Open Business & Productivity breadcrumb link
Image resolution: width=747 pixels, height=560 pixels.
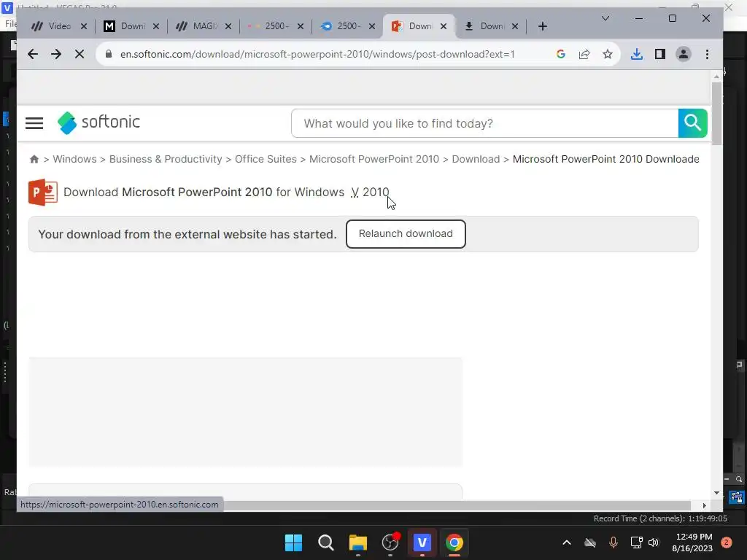click(166, 159)
